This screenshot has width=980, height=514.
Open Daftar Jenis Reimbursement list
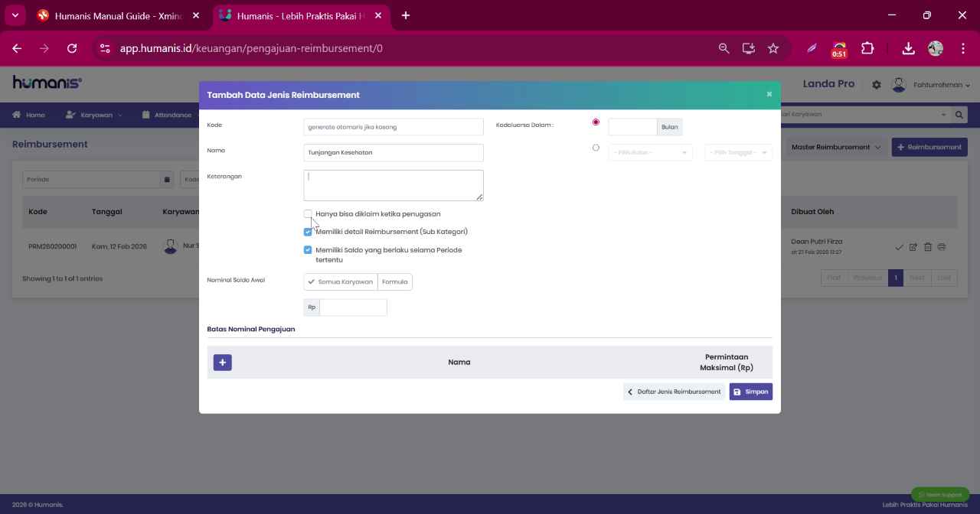674,392
